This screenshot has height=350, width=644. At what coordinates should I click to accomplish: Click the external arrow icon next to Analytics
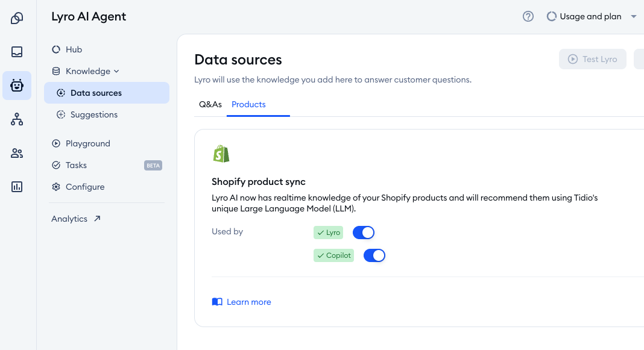97,219
